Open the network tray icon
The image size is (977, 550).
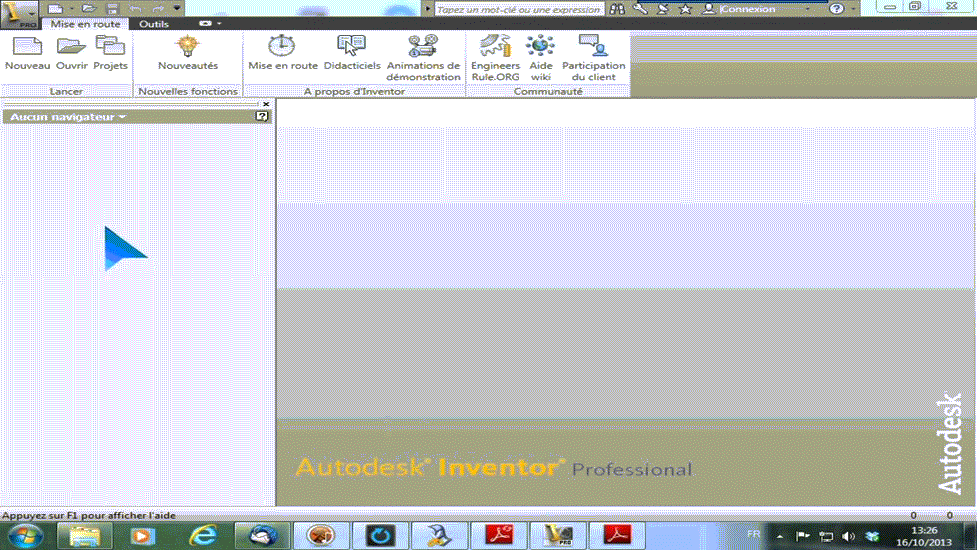(x=826, y=536)
